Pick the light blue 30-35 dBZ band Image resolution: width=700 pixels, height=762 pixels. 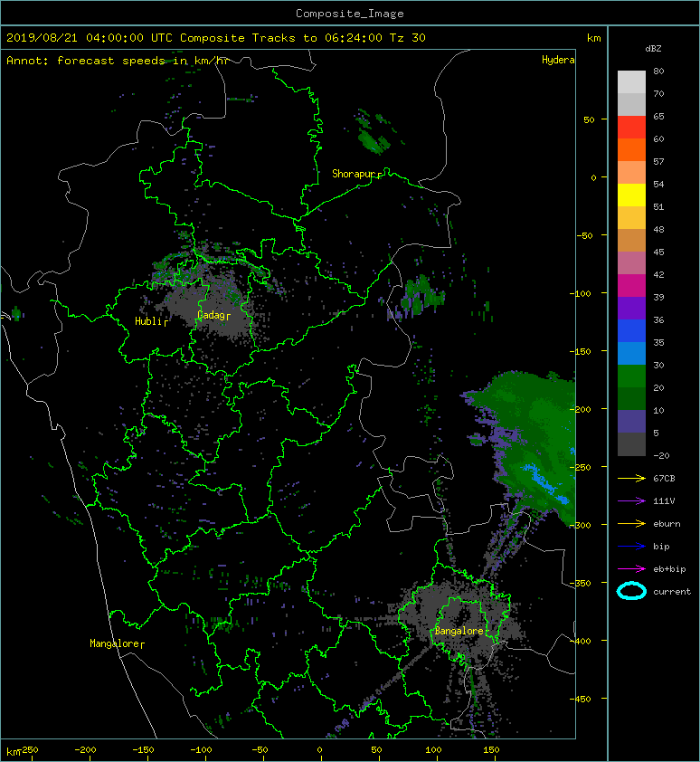(x=631, y=354)
